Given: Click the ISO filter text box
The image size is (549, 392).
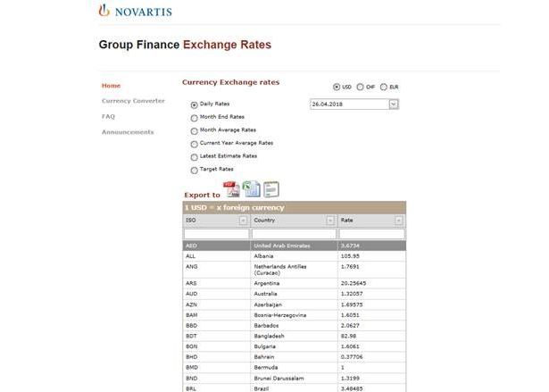Looking at the screenshot, I should 216,234.
